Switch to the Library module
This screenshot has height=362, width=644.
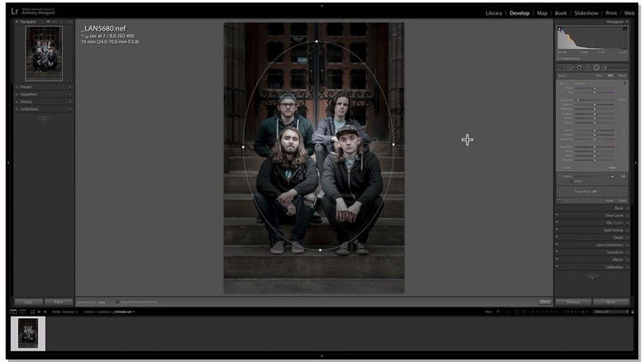[494, 13]
